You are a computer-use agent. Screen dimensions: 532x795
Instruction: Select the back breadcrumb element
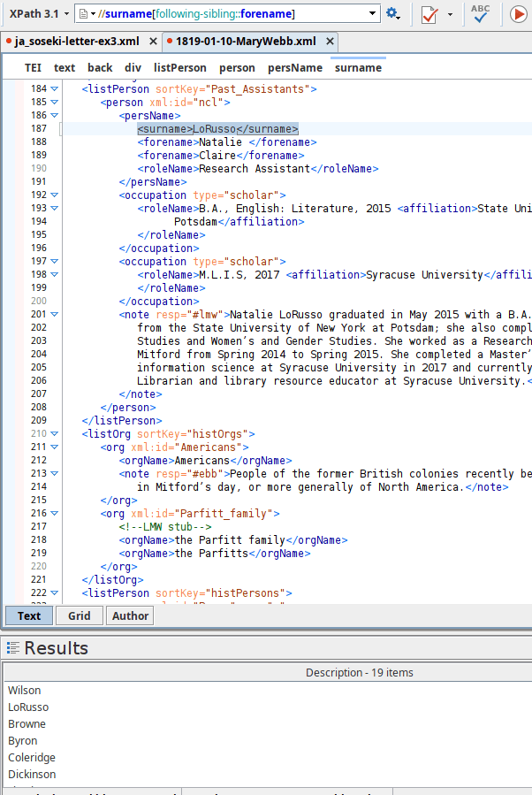tap(100, 68)
